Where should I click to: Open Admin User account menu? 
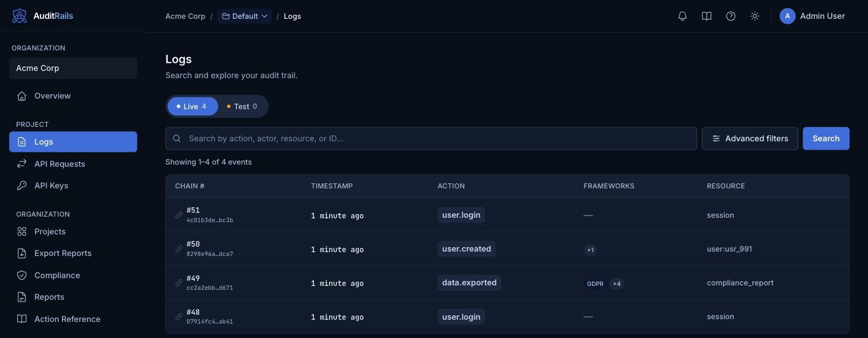(x=812, y=16)
